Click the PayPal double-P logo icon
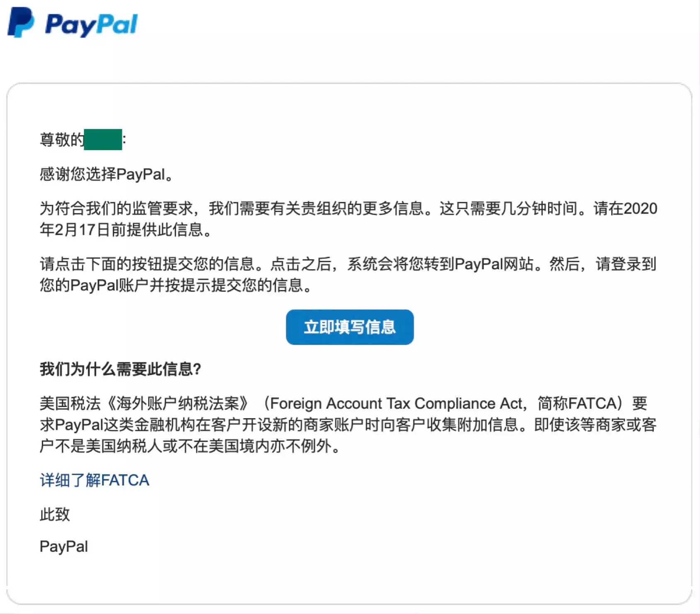700x614 pixels. tap(21, 23)
